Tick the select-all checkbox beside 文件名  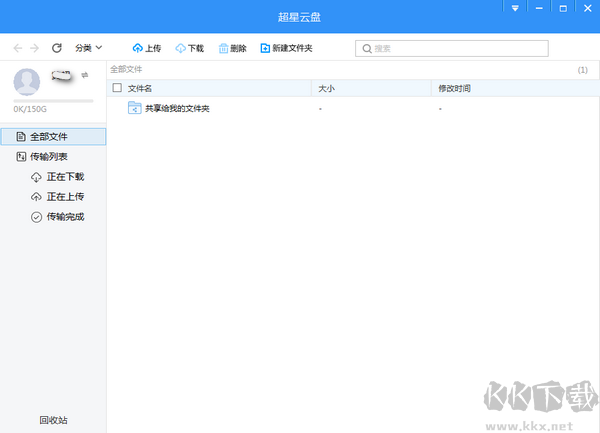[117, 88]
